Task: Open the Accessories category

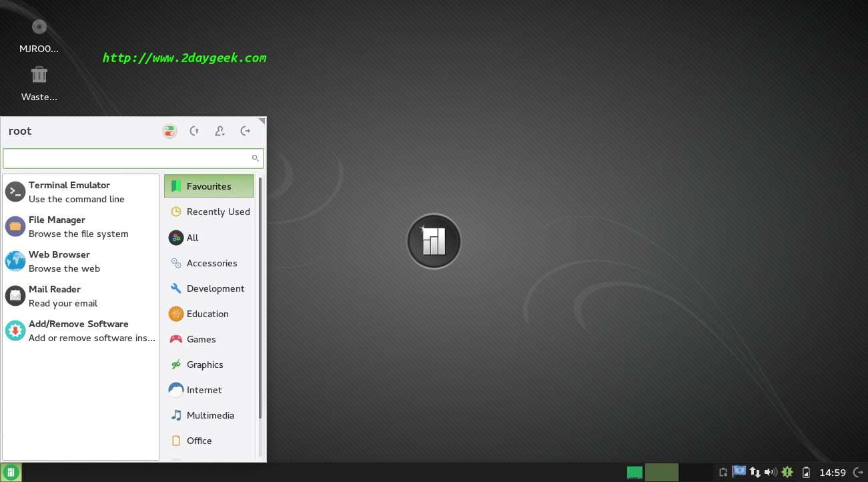Action: pyautogui.click(x=209, y=263)
